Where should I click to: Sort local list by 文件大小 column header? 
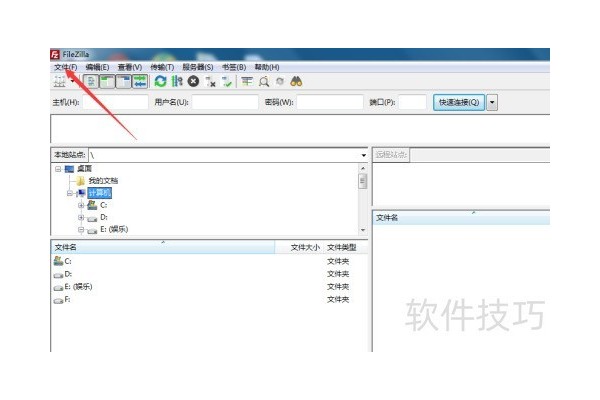click(299, 247)
